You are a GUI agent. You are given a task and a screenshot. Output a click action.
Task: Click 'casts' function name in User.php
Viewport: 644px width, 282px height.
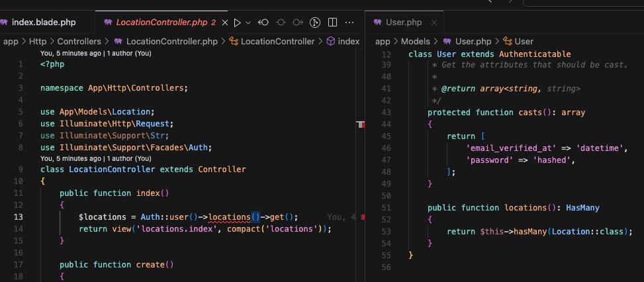tap(531, 112)
